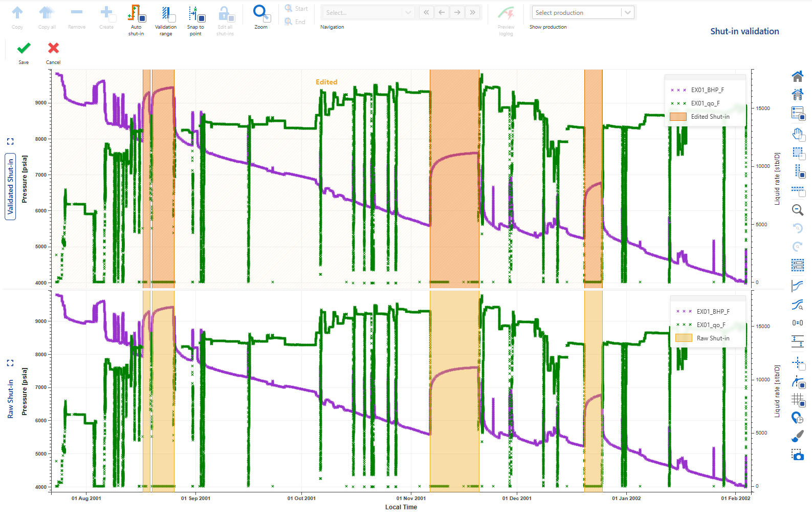
Task: Activate the Zoom tool in toolbar
Action: [x=261, y=13]
